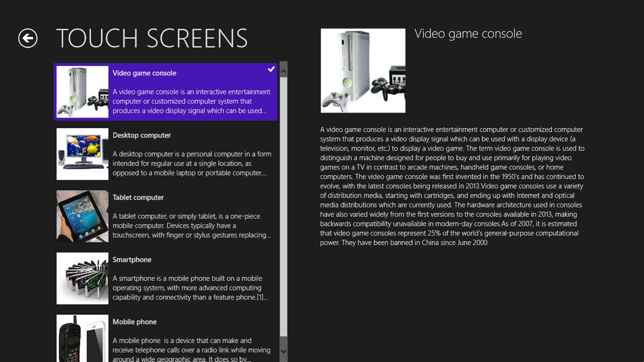Click the selected Video game console description

coord(191,101)
